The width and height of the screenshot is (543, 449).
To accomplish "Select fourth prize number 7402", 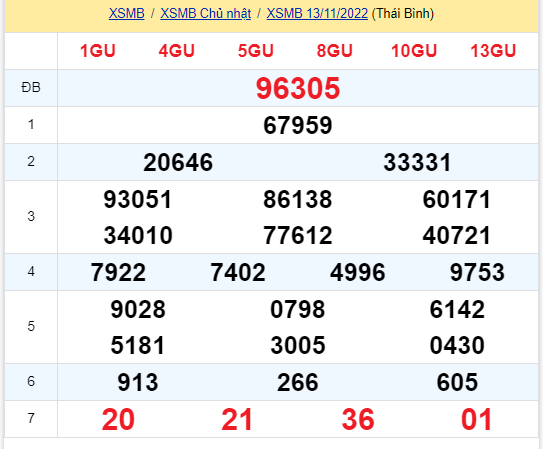I will 238,272.
